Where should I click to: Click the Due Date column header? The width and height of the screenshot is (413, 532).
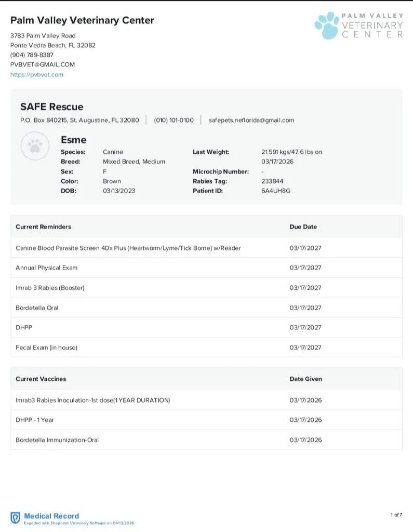[x=303, y=227]
